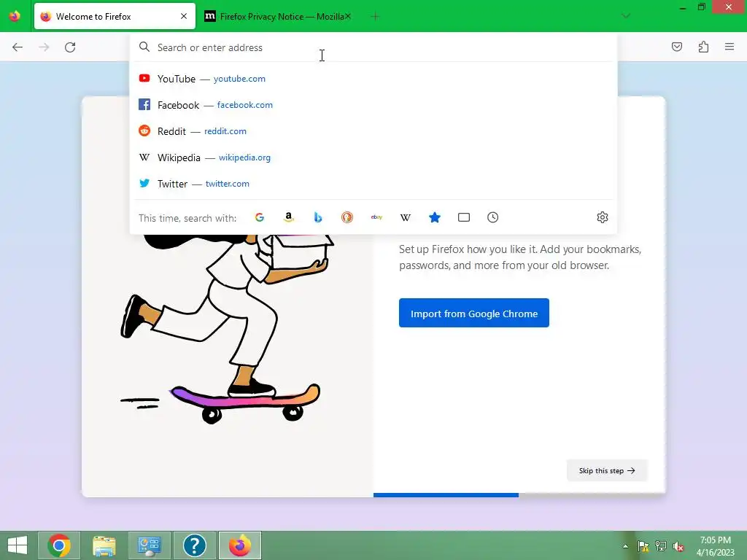This screenshot has width=747, height=560.
Task: Search this time with DuckDuckGo
Action: (347, 217)
